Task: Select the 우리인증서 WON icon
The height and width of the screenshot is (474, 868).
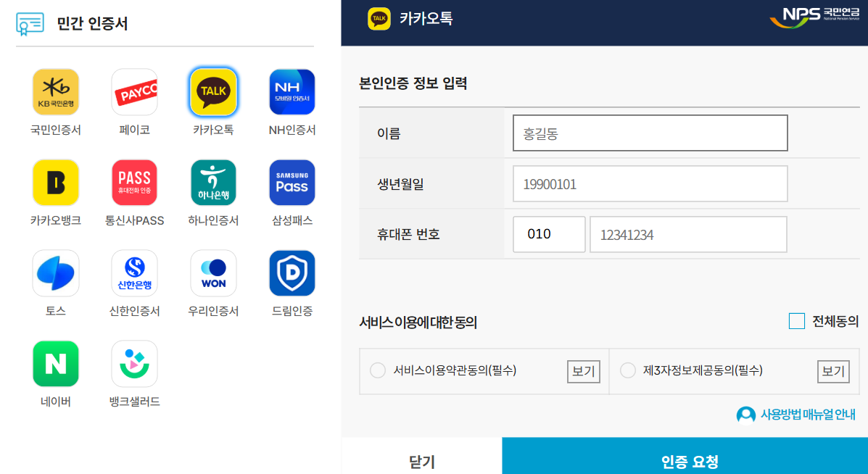Action: tap(213, 273)
